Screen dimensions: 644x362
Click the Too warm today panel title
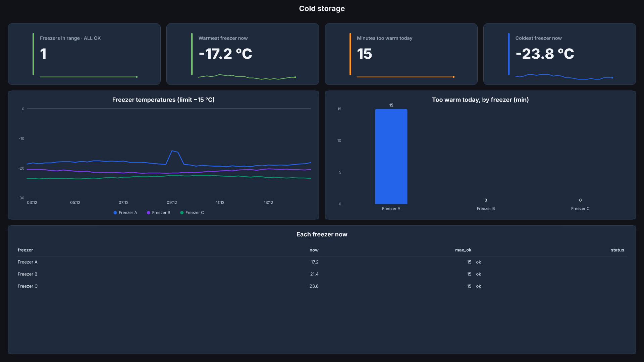pos(480,100)
